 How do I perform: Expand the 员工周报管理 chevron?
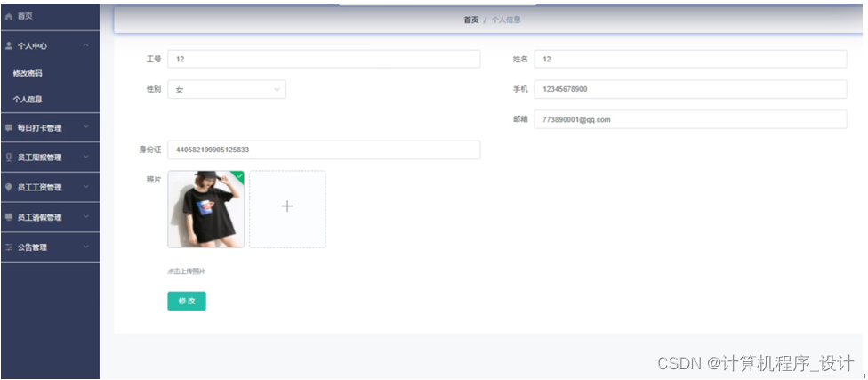[85, 157]
